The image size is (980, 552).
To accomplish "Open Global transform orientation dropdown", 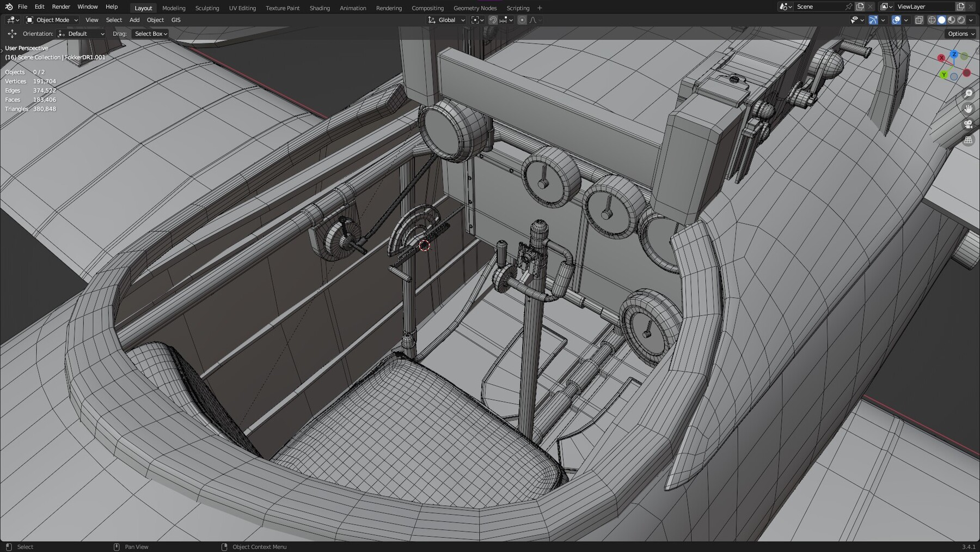I will click(447, 20).
